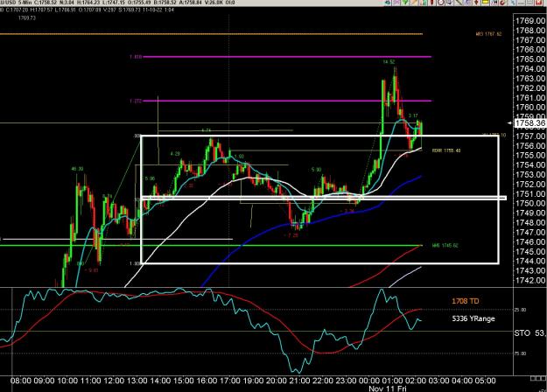Click the MM6 1745.62 level label
547x392 pixels.
445,246
